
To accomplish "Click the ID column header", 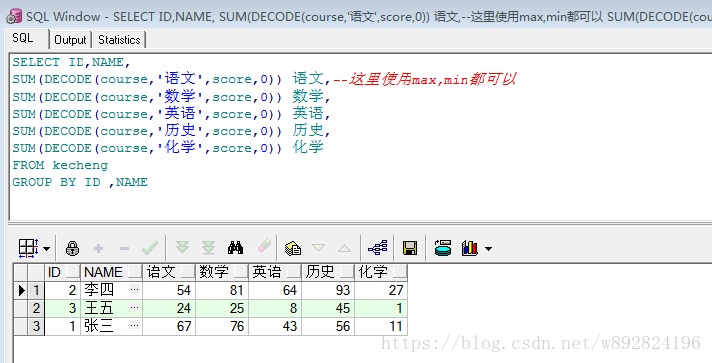I will 63,272.
